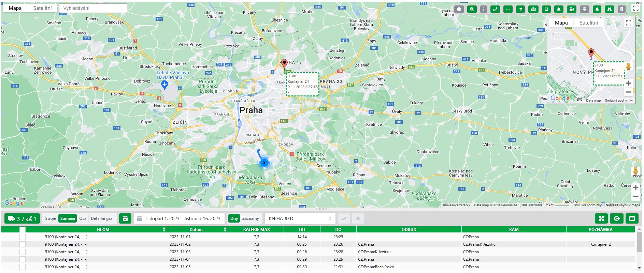Viewport: 644px width, 273px height.
Task: Open the listopad date range picker
Action: [x=179, y=218]
